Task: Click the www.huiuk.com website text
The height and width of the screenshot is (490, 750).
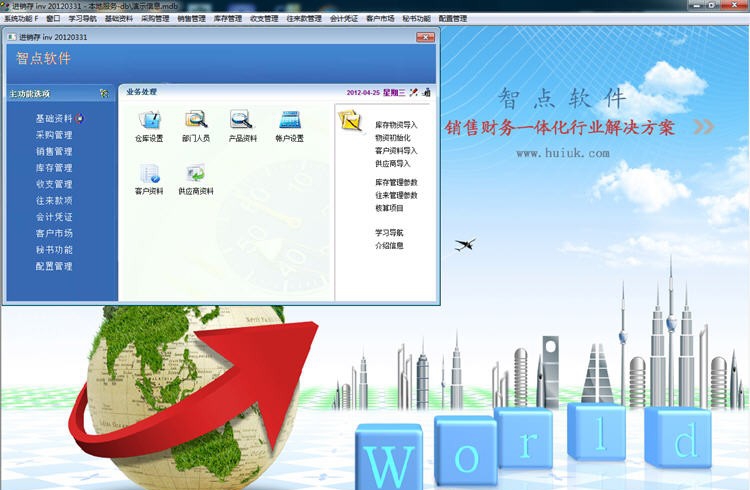Action: coord(563,153)
